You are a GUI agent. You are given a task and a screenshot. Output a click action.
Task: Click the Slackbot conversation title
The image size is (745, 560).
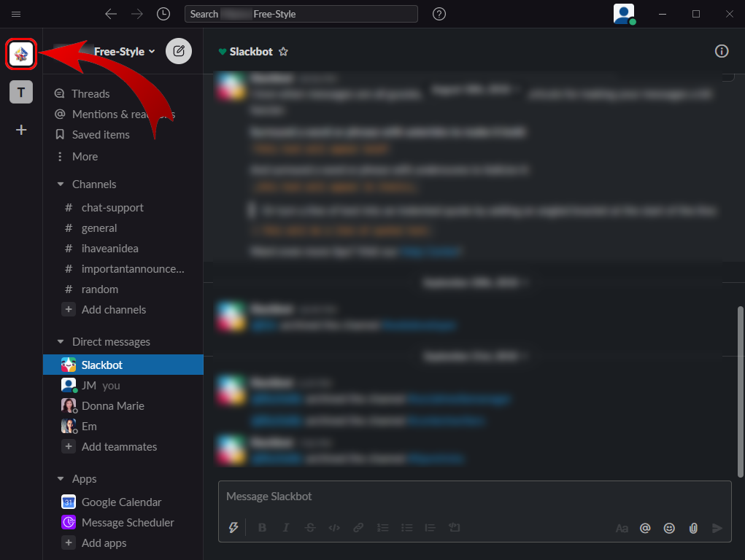251,51
